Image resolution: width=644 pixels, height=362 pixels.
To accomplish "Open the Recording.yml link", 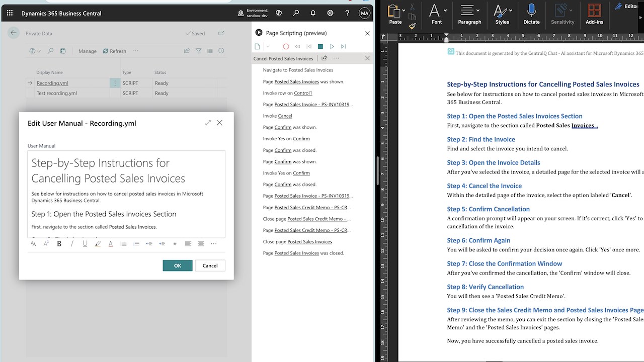I will coord(52,83).
